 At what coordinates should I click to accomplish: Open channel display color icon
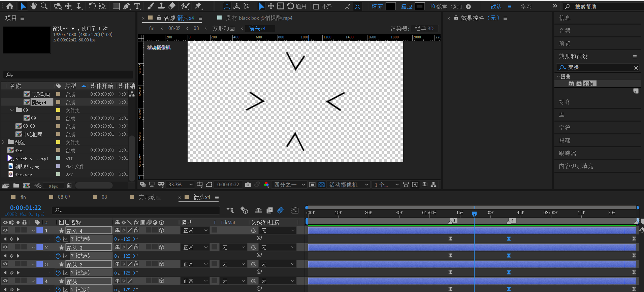266,185
